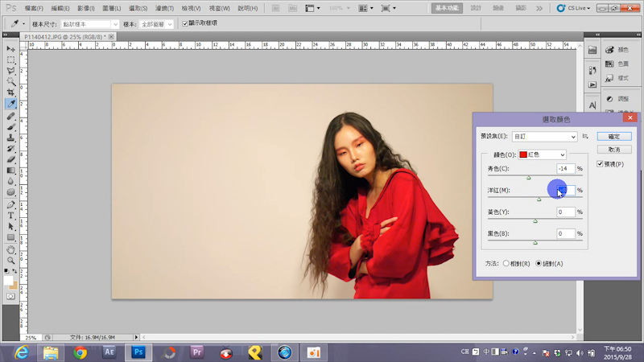Image resolution: width=644 pixels, height=362 pixels.
Task: Toggle the 顯示取樣環 checkbox
Action: tap(185, 23)
